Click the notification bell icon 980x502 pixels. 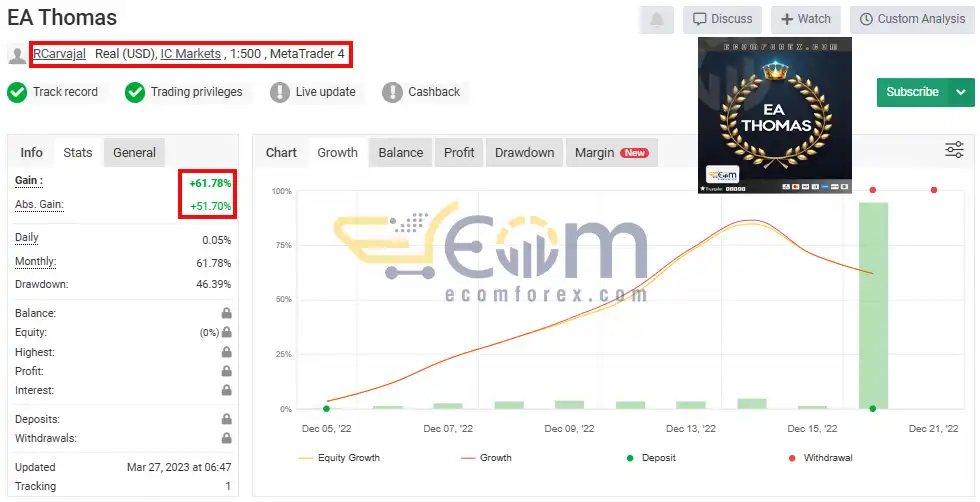[x=656, y=20]
